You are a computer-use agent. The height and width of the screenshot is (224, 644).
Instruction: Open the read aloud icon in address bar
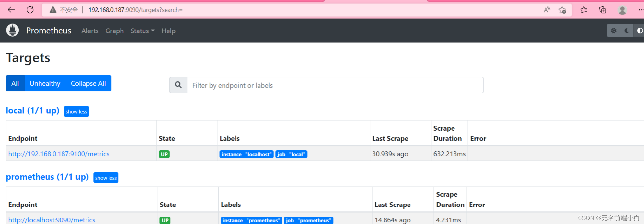click(x=547, y=10)
